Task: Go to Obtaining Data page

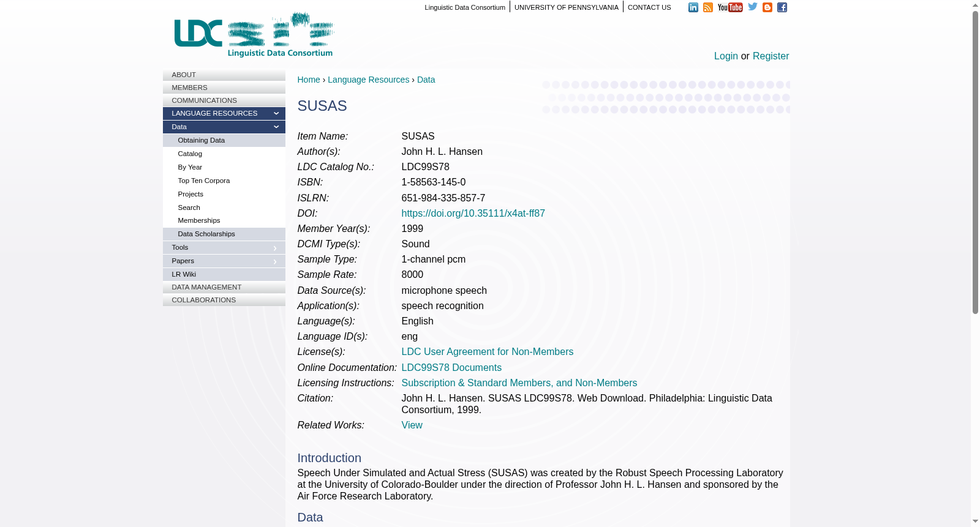Action: pos(224,140)
